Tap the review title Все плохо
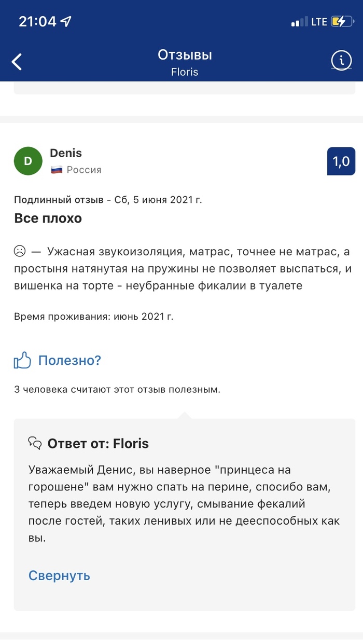 tap(48, 218)
